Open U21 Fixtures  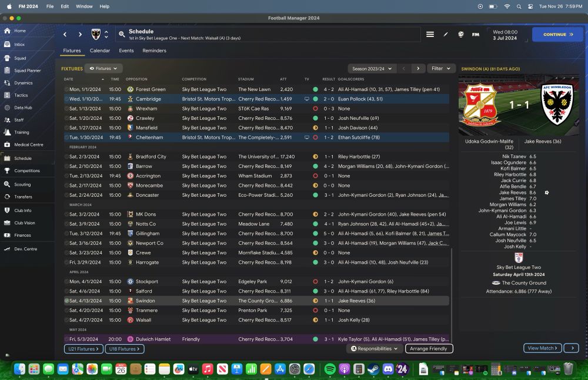coord(83,349)
